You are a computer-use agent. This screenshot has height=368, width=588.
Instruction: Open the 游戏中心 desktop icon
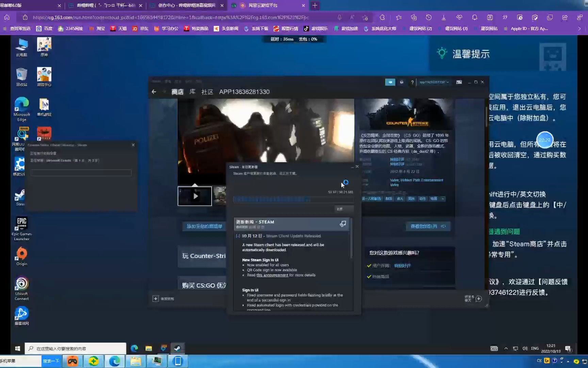coord(44,77)
